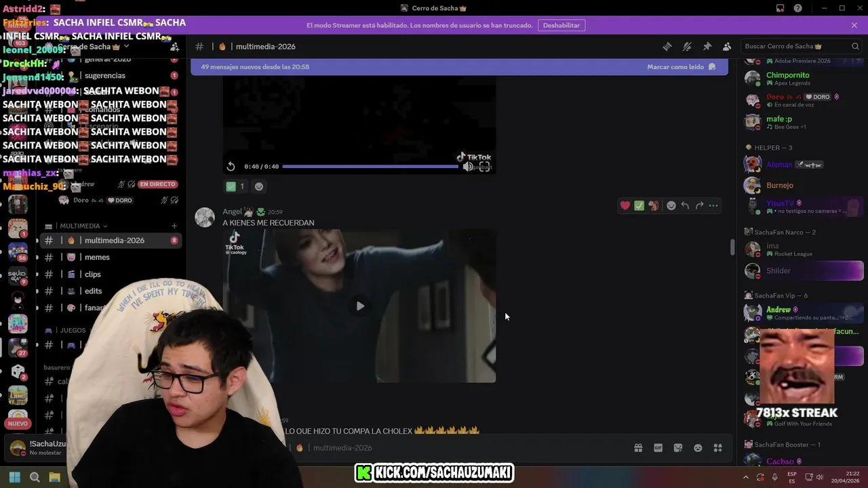
Task: Toggle the green checkmark reaction with count 1
Action: coord(235,186)
